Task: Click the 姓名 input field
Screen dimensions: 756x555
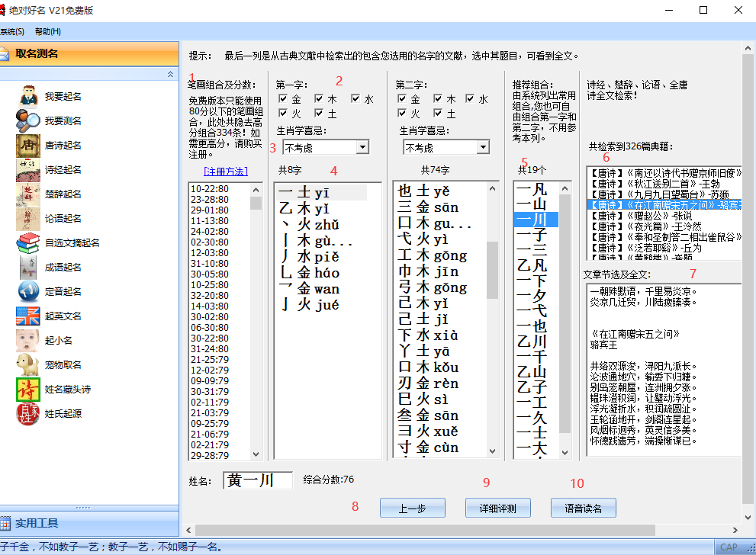Action: (258, 480)
